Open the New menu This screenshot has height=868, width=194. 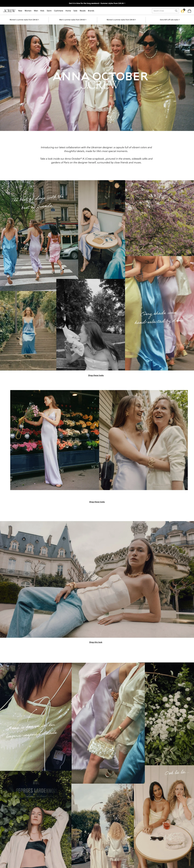pos(20,11)
